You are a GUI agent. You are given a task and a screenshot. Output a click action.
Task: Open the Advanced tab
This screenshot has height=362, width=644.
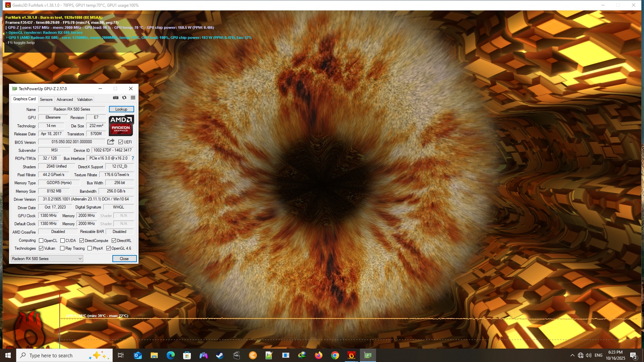64,100
